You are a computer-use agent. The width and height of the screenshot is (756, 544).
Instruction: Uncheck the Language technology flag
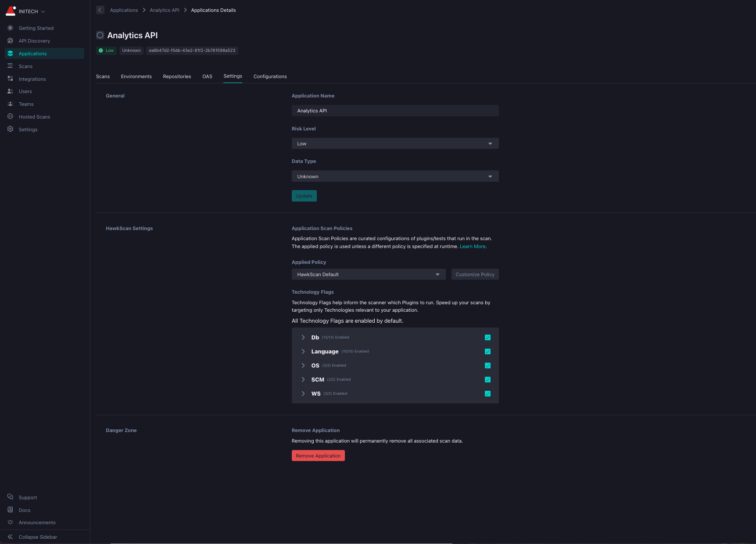pos(487,351)
